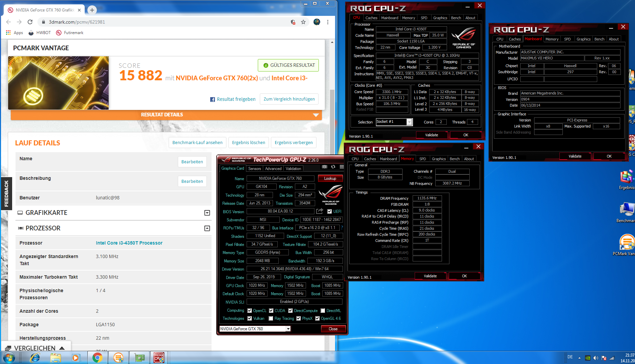Open a new Chrome tab
The width and height of the screenshot is (635, 364).
click(92, 10)
